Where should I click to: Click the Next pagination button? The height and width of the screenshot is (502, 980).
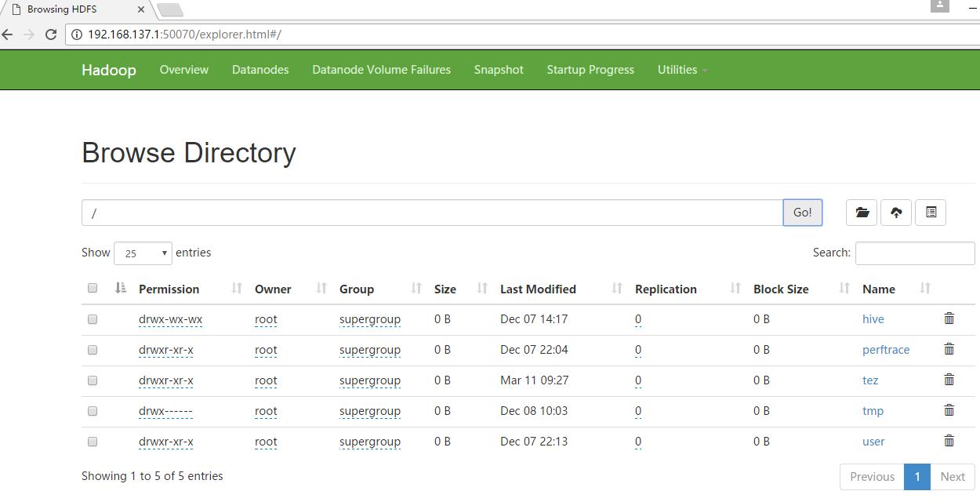[953, 477]
